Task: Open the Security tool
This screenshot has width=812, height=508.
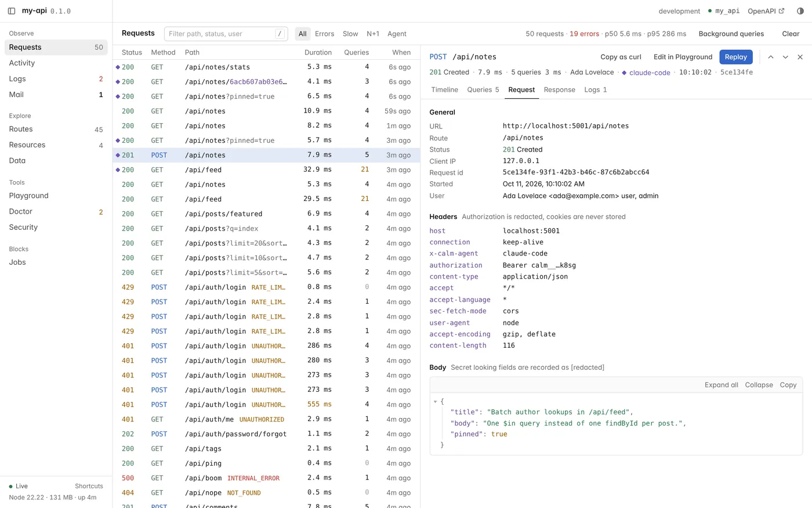Action: (56, 227)
